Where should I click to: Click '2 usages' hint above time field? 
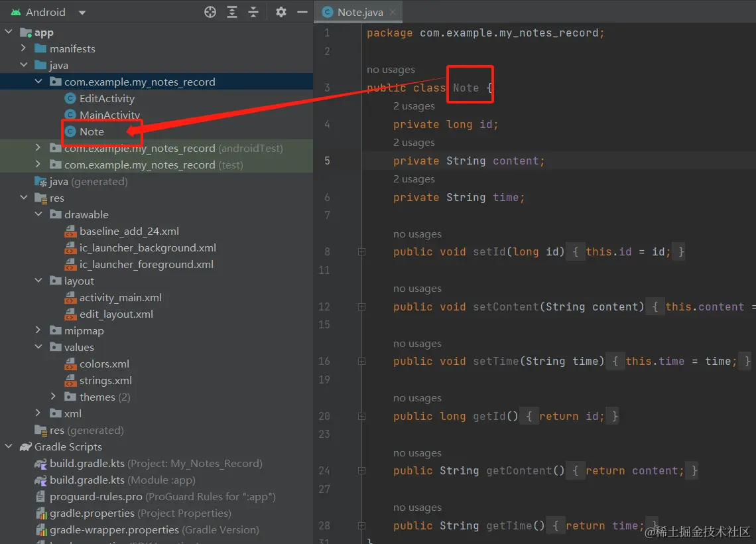tap(414, 179)
